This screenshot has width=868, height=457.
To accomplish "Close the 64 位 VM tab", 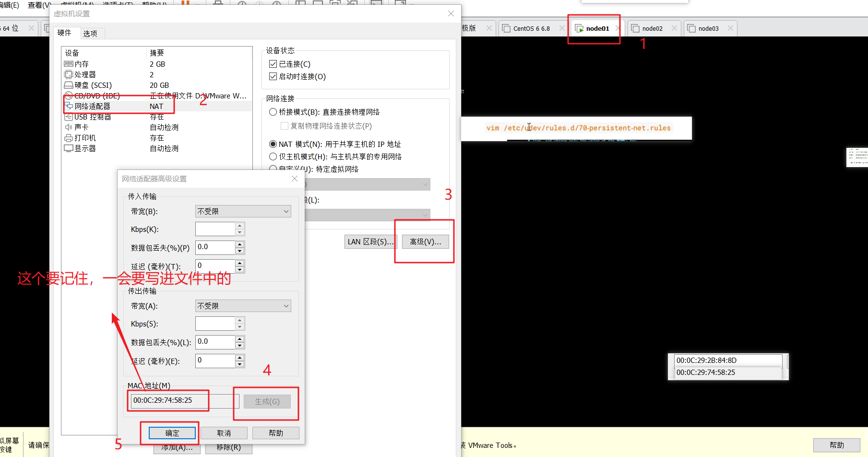I will click(x=31, y=28).
